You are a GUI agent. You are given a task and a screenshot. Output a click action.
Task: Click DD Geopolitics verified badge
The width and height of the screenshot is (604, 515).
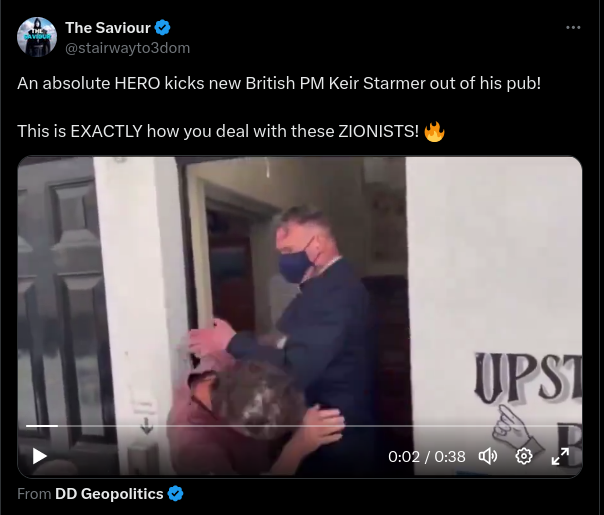176,494
